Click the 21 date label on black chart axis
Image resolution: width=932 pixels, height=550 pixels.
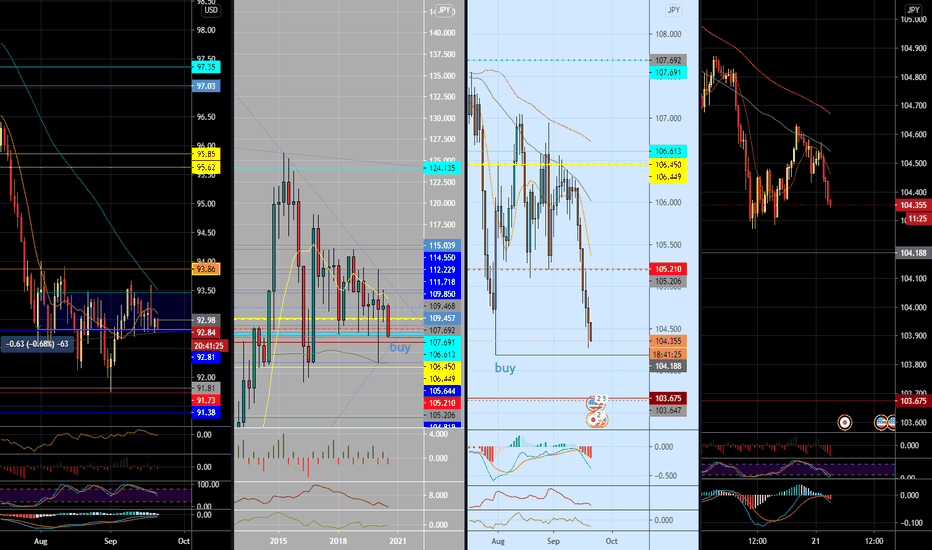(816, 541)
